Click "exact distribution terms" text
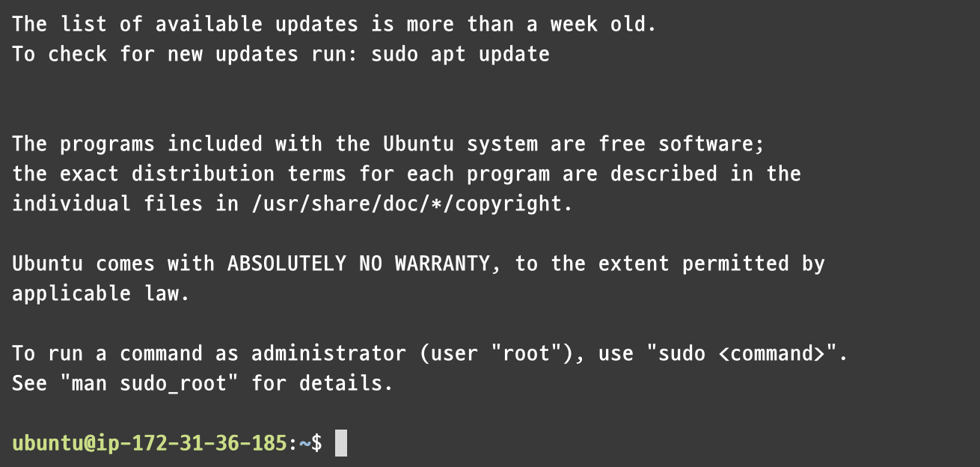 pyautogui.click(x=203, y=174)
